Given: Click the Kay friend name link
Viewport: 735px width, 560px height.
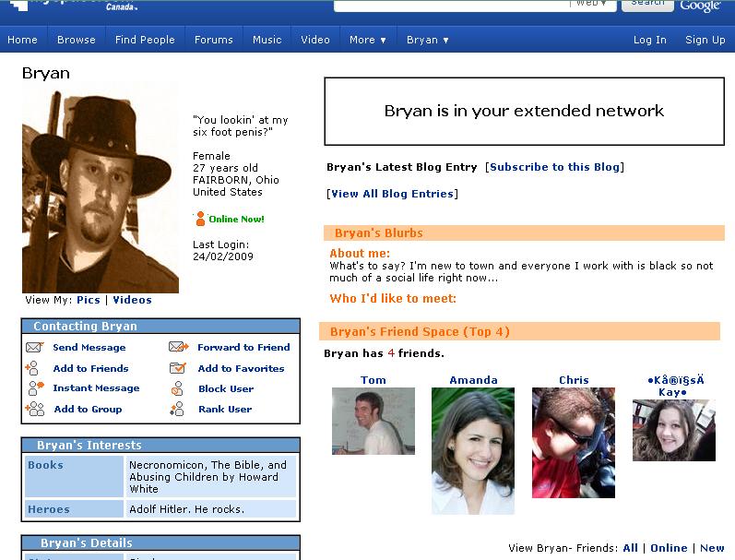Looking at the screenshot, I should point(675,386).
